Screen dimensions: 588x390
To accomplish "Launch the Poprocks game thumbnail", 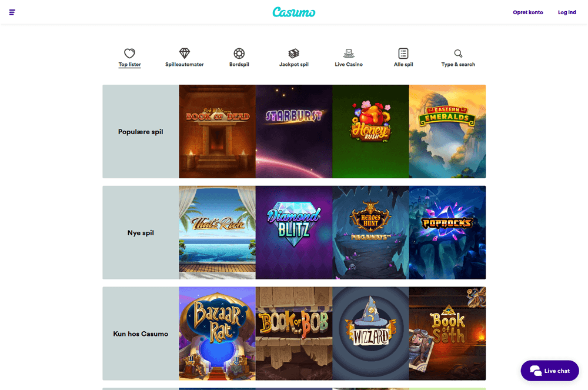I will pyautogui.click(x=447, y=232).
